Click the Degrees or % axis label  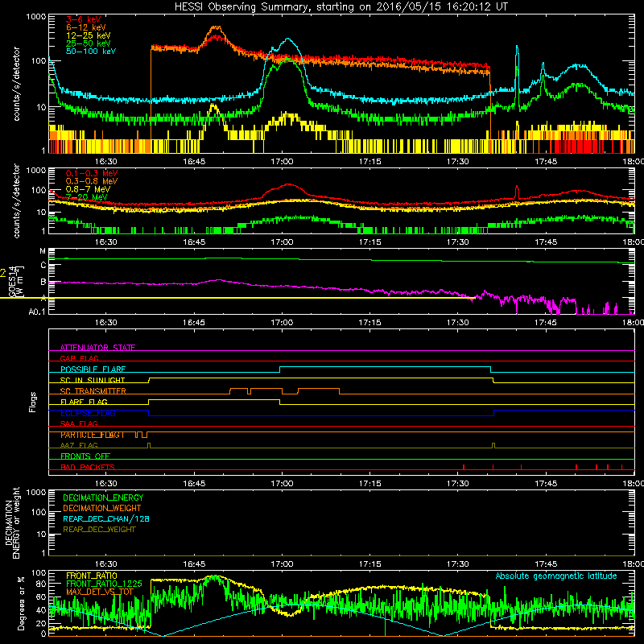(21, 603)
